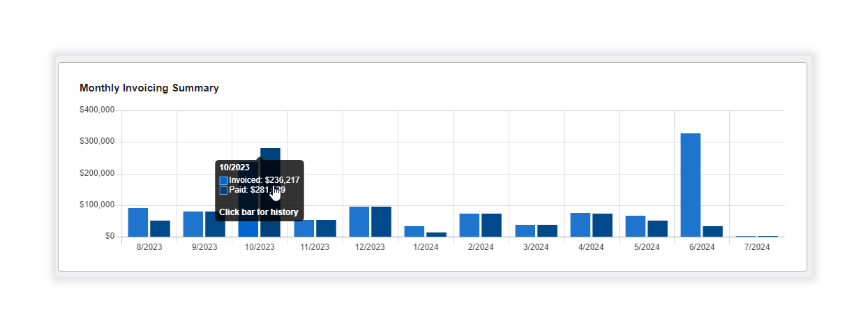Open history for 2/2024 Paid bar
The image size is (868, 333).
click(x=491, y=225)
